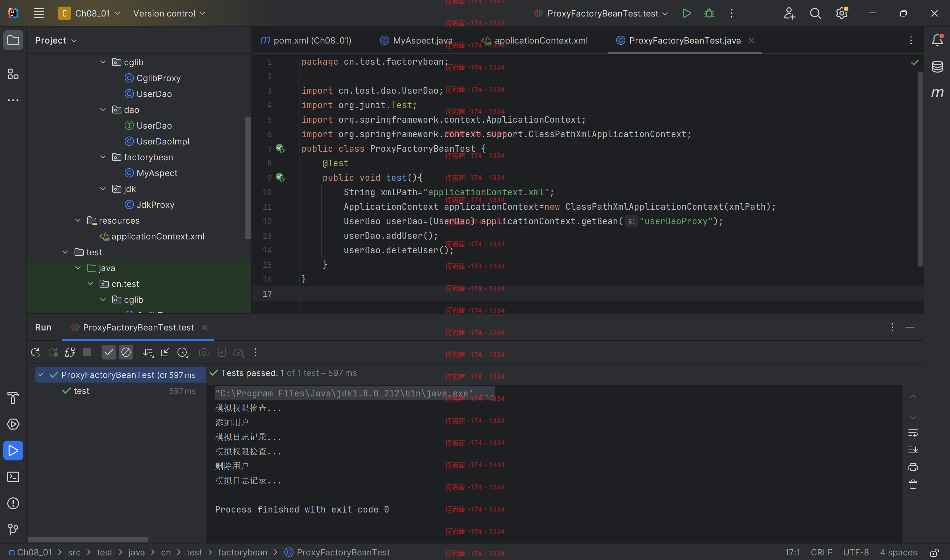The image size is (950, 560).
Task: Open the Run tool window
Action: point(13,451)
